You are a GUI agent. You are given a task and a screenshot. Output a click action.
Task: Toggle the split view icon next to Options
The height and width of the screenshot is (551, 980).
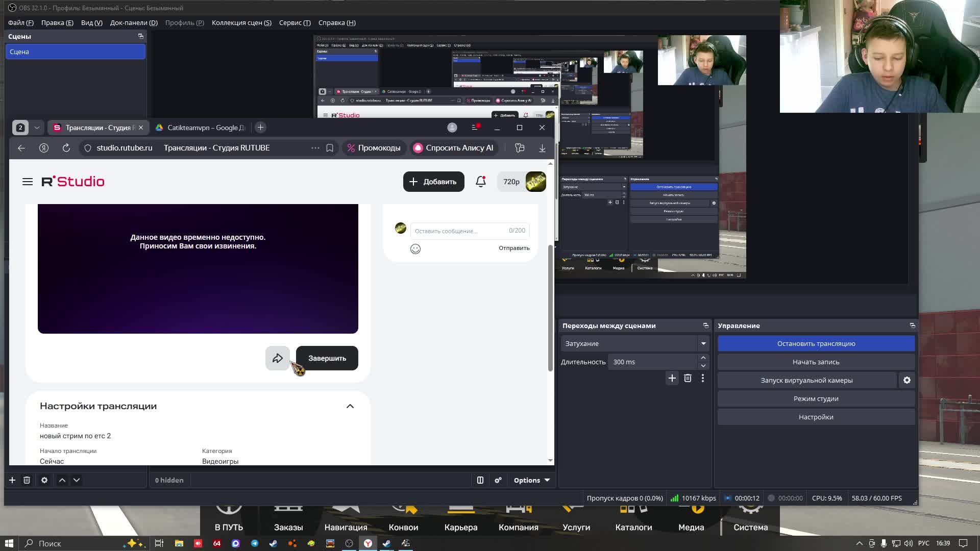[480, 480]
